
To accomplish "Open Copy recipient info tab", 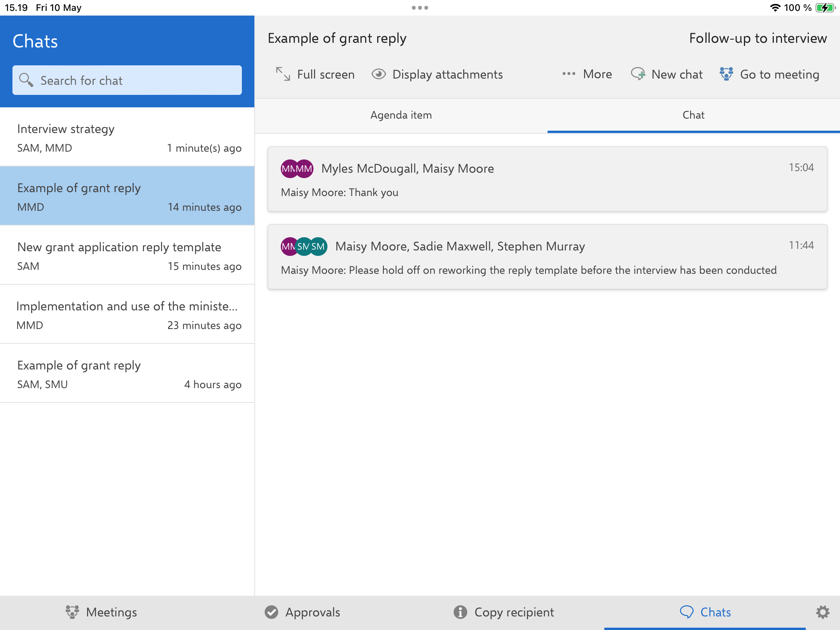I will tap(460, 612).
